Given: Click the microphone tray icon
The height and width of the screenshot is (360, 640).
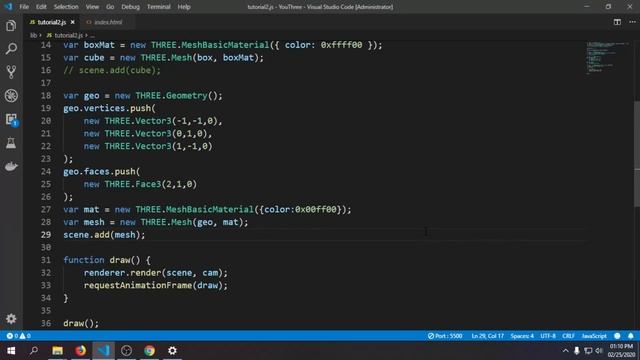Looking at the screenshot, I should pos(577,351).
